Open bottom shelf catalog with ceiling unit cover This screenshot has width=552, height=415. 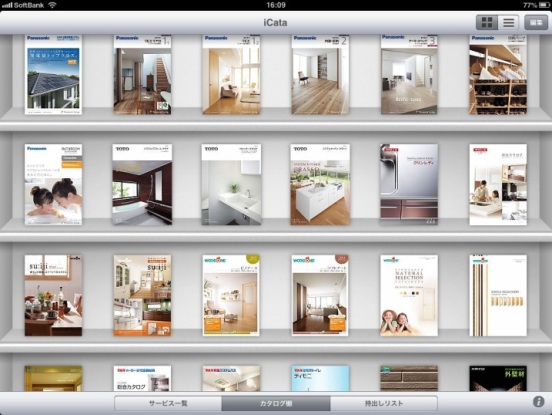tap(231, 378)
